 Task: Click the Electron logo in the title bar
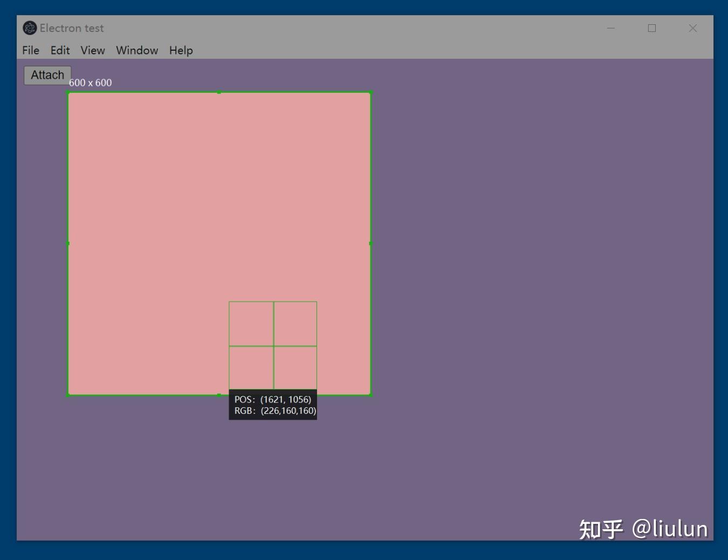[30, 28]
